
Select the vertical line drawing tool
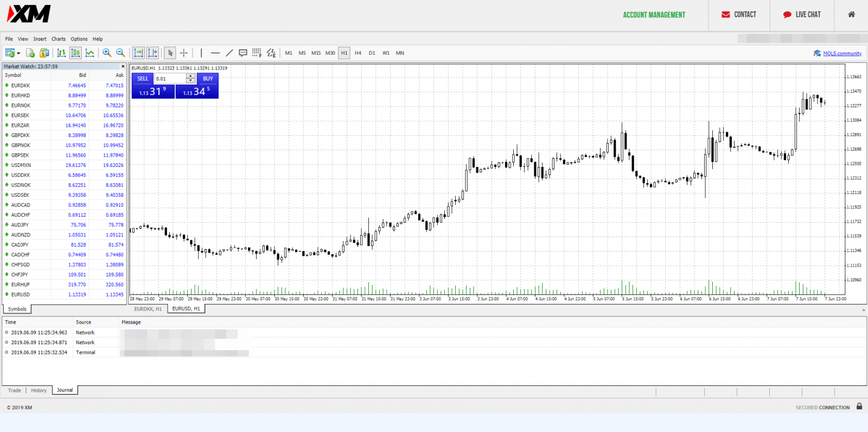[x=201, y=53]
